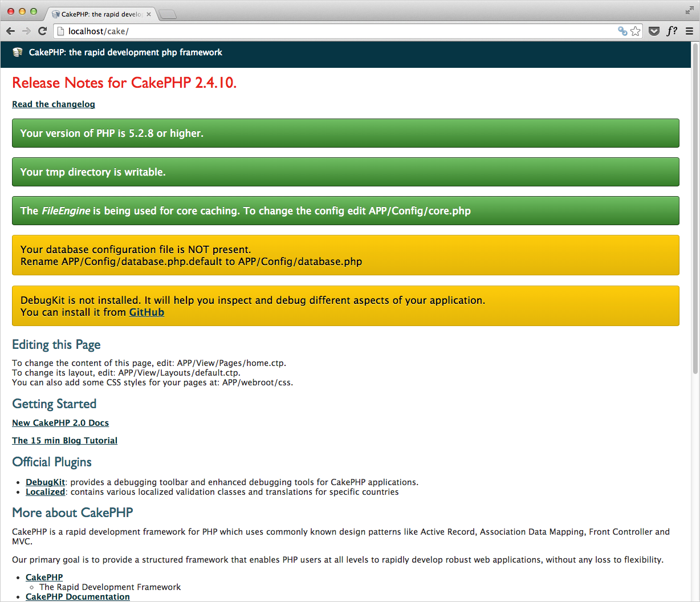700x602 pixels.
Task: Open the Chrome hamburger menu
Action: click(689, 31)
